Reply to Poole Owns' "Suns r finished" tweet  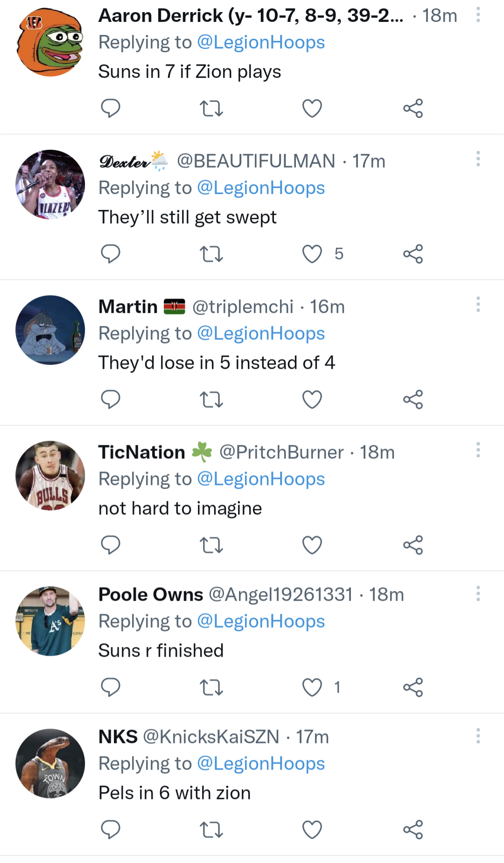(x=111, y=687)
